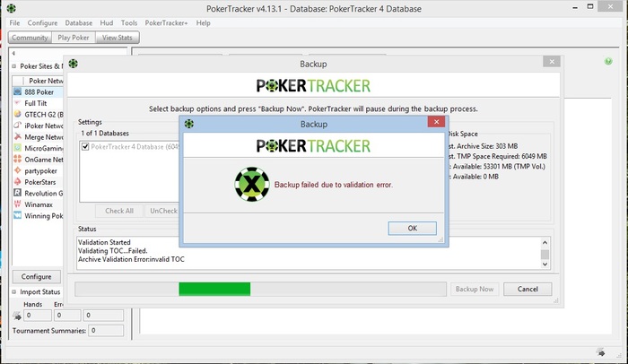Collapse the Poker Sites section
628x364 pixels.
[14, 66]
